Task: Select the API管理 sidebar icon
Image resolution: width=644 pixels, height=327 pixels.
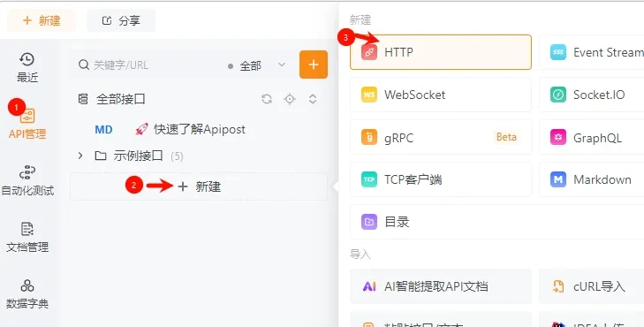Action: click(x=27, y=123)
